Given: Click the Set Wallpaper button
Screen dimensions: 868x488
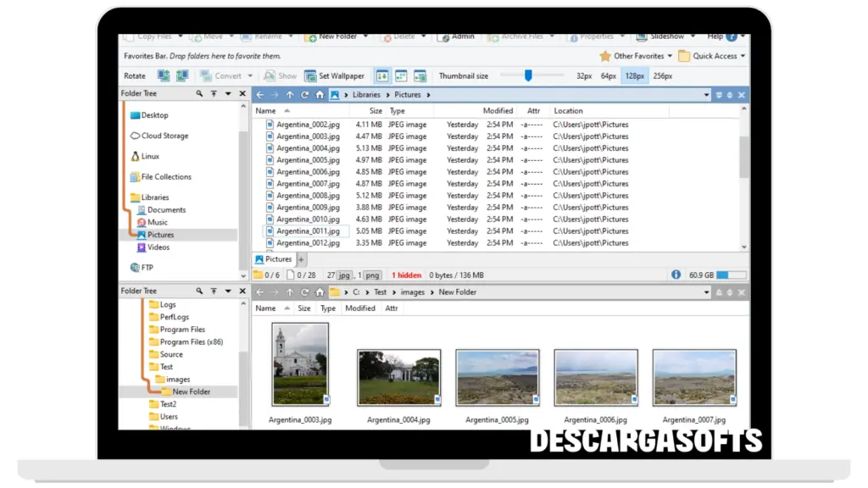Looking at the screenshot, I should [335, 76].
